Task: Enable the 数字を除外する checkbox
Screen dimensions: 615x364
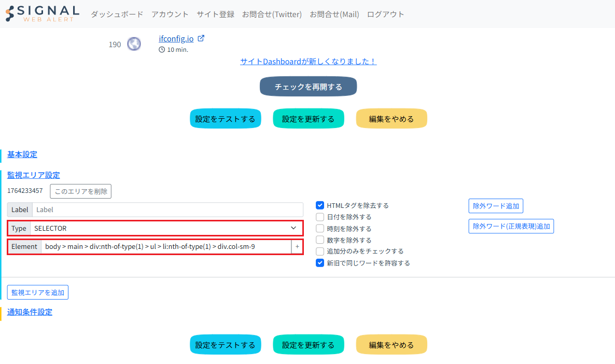Action: pos(320,240)
